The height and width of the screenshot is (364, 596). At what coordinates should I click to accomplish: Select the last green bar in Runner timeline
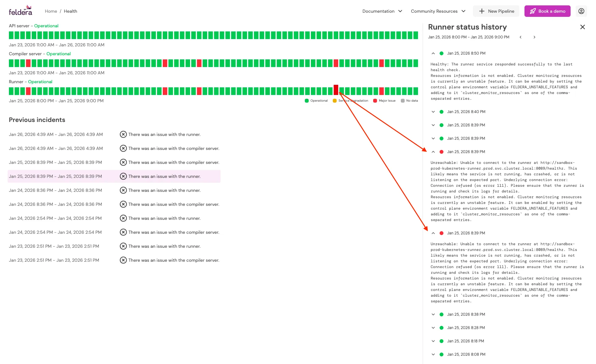(415, 91)
